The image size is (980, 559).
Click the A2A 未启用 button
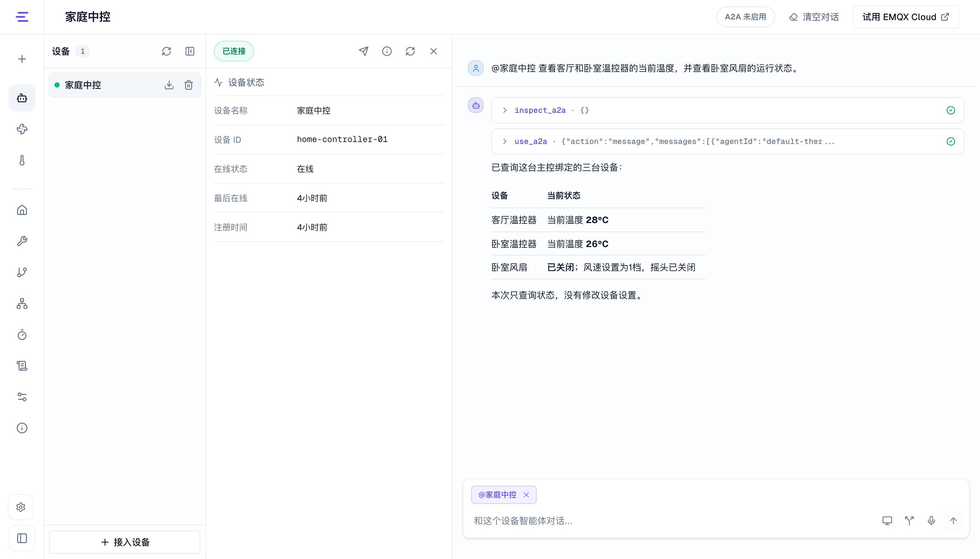pos(745,17)
